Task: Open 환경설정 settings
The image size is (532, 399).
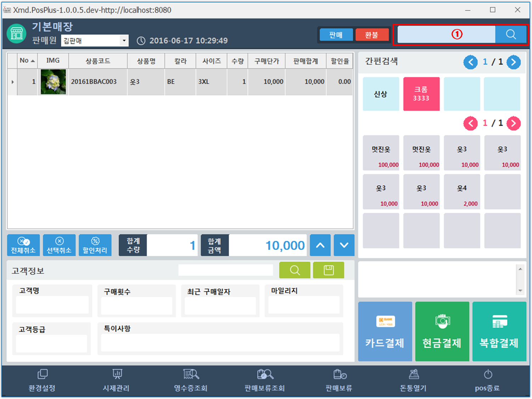Action: (x=42, y=381)
